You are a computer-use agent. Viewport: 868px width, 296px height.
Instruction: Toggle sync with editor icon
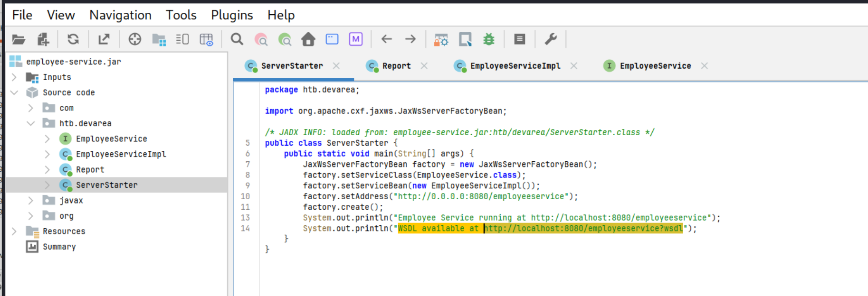coord(135,39)
